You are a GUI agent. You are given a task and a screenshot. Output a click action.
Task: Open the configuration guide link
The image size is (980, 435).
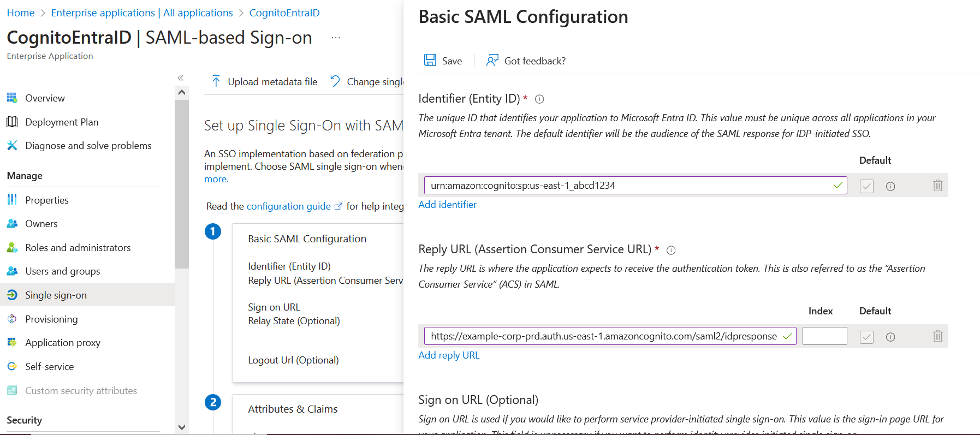[x=288, y=206]
